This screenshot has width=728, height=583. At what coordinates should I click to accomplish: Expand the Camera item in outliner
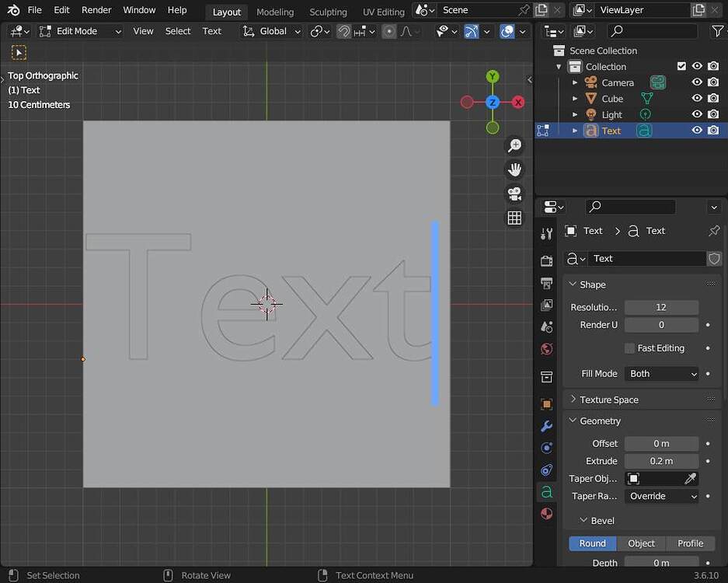pyautogui.click(x=575, y=82)
